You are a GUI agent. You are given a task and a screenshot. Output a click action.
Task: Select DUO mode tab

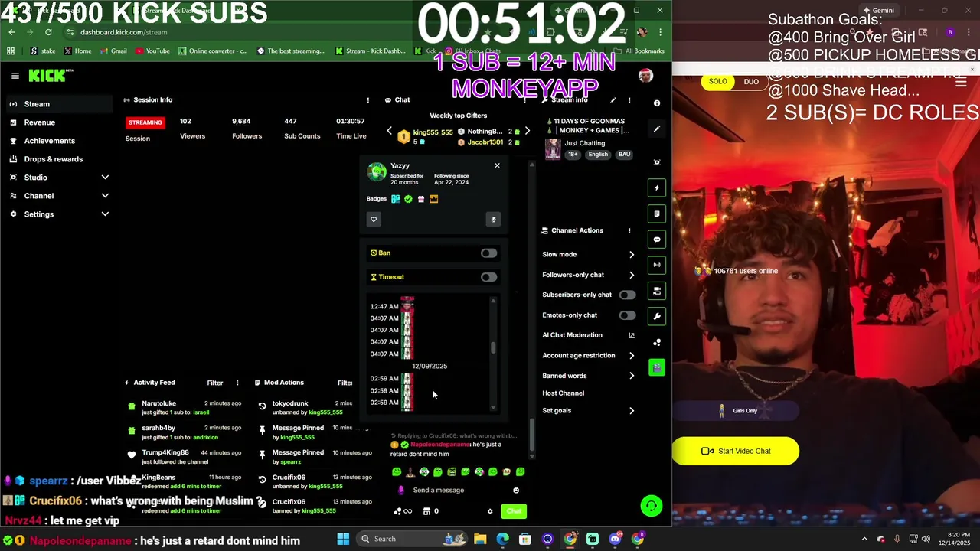(x=751, y=82)
